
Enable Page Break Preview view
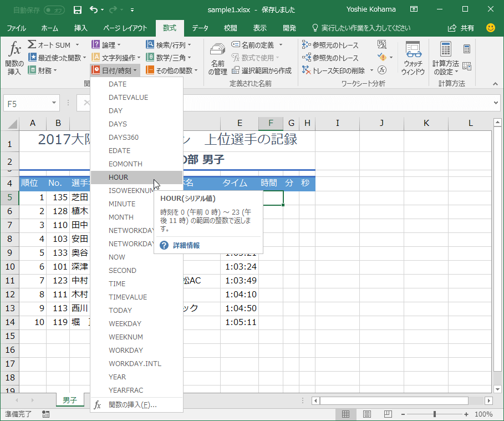[387, 414]
